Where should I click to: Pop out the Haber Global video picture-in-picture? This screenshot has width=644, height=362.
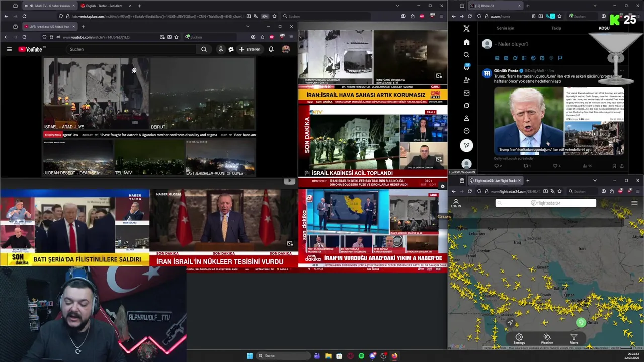[290, 243]
